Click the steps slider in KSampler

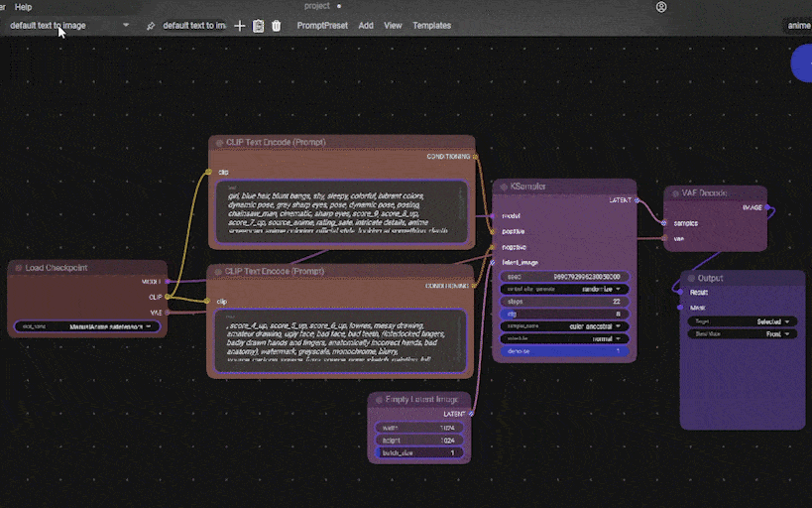[x=564, y=302]
